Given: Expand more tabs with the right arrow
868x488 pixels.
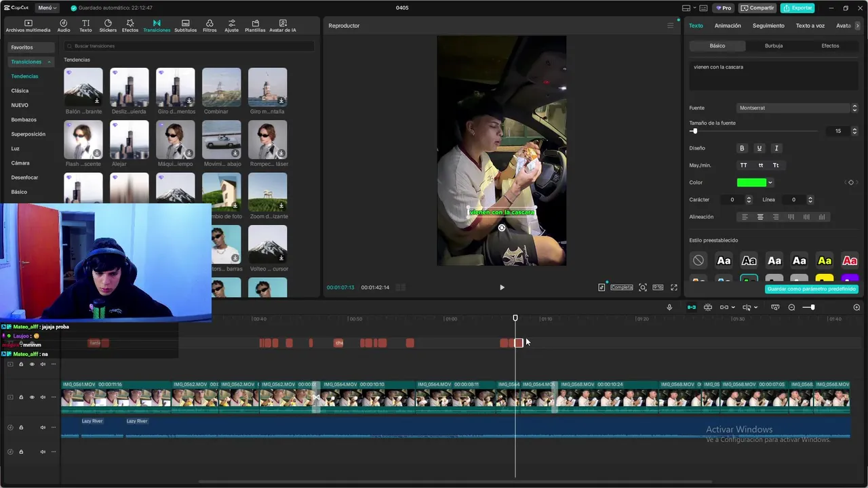Looking at the screenshot, I should click(x=857, y=26).
